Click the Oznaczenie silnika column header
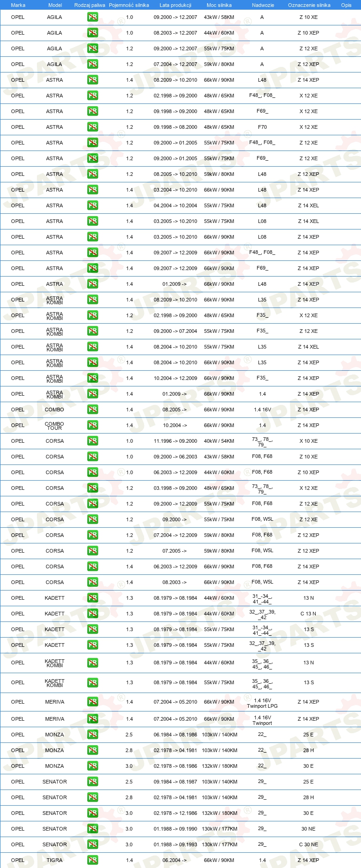Image resolution: width=361 pixels, height=868 pixels. click(x=309, y=5)
